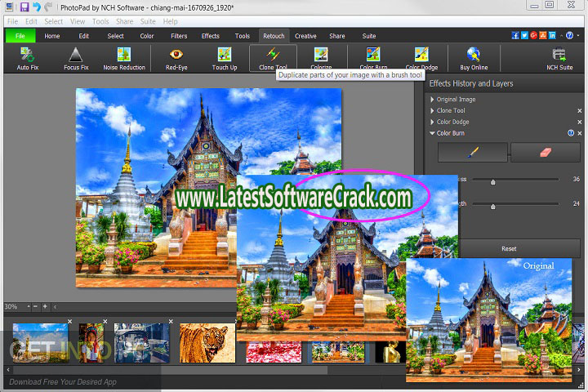Image resolution: width=588 pixels, height=392 pixels.
Task: Select the tiger thumbnail
Action: coord(207,343)
